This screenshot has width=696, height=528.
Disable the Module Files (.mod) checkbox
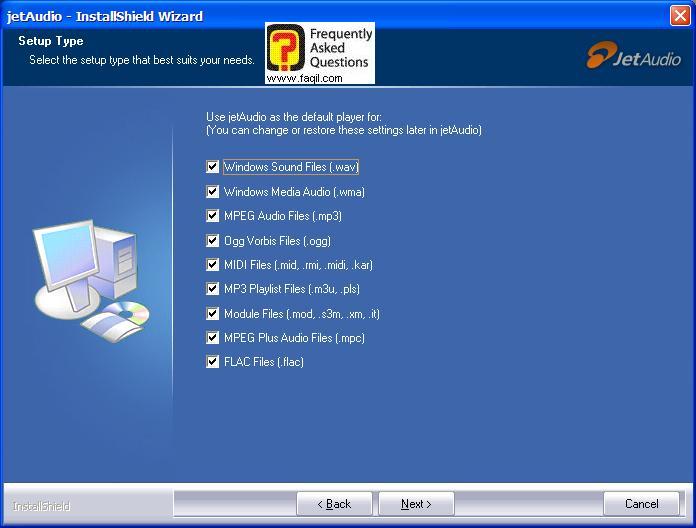(212, 314)
